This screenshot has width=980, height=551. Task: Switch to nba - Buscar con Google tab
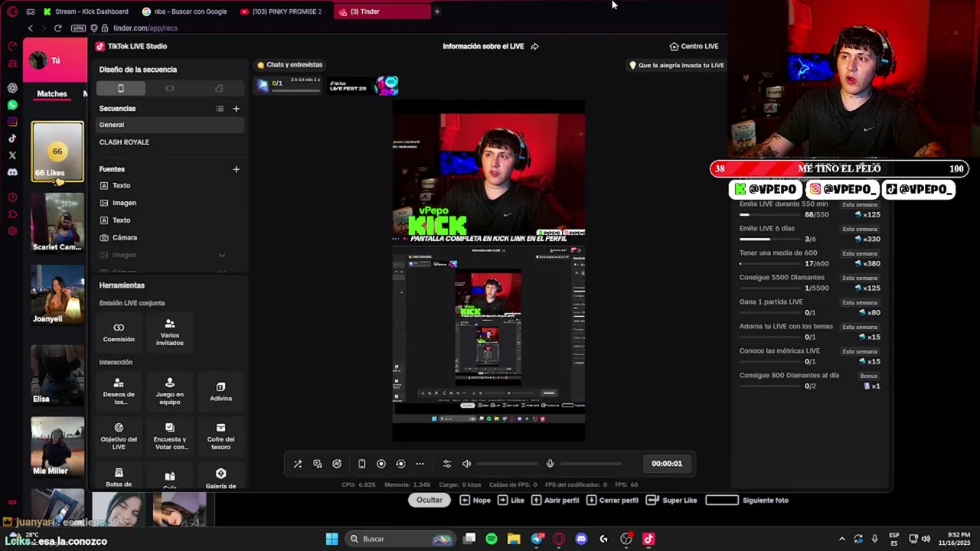186,11
